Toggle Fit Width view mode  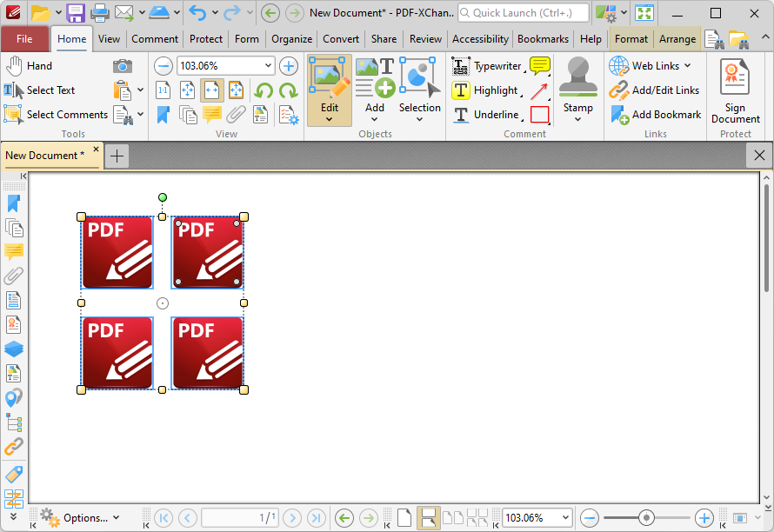212,90
